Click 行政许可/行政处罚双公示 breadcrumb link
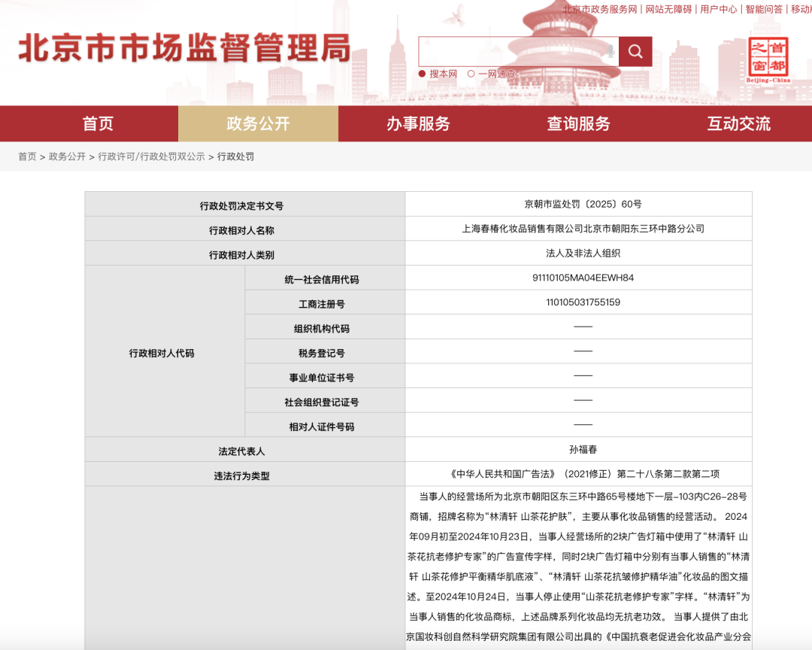Screen dimensions: 812x650 (151, 156)
